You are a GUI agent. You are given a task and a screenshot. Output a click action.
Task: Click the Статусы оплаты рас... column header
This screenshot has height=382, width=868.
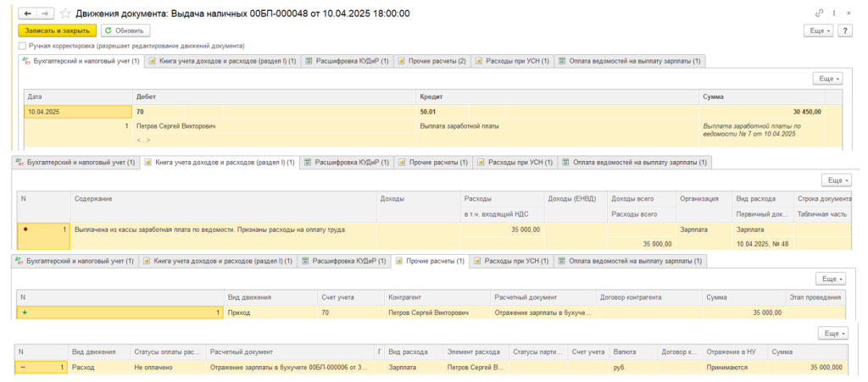click(169, 352)
